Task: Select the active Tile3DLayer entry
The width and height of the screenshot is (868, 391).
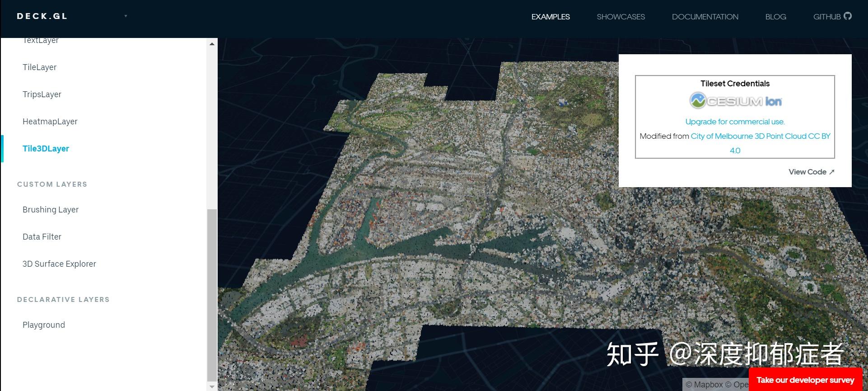Action: [46, 149]
